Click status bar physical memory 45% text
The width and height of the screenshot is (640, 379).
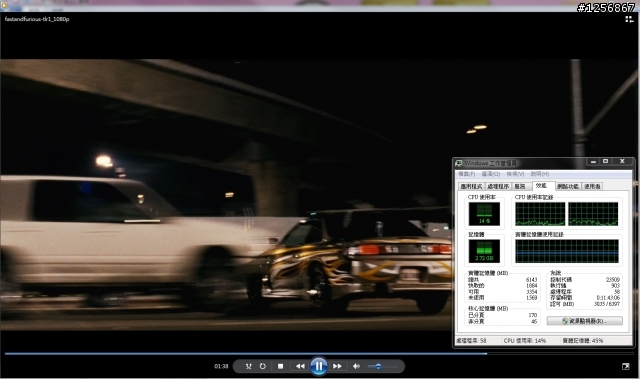(582, 340)
